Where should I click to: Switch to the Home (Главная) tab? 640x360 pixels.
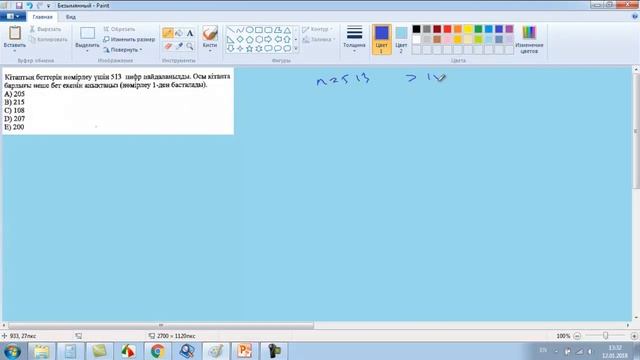click(42, 17)
